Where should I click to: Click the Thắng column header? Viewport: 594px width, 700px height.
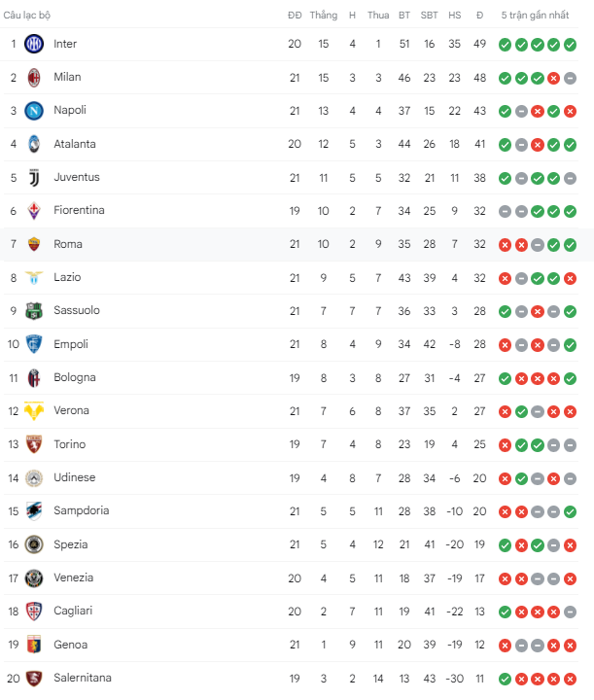click(324, 16)
